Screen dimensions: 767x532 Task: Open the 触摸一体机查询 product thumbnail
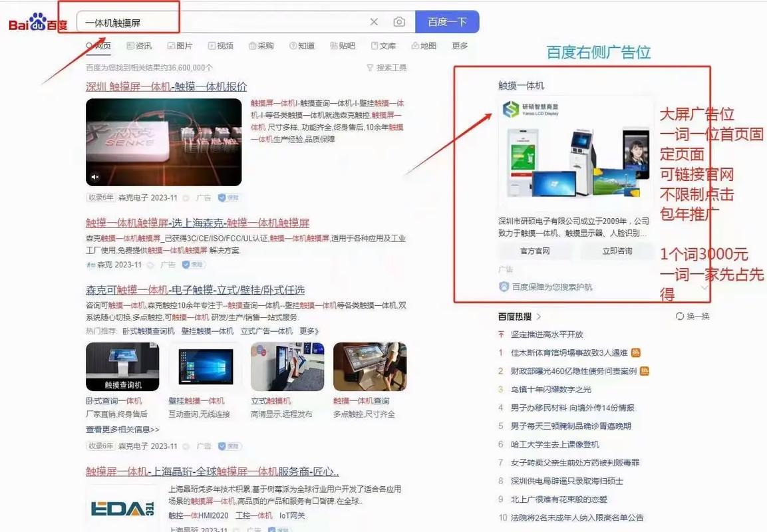[x=370, y=366]
